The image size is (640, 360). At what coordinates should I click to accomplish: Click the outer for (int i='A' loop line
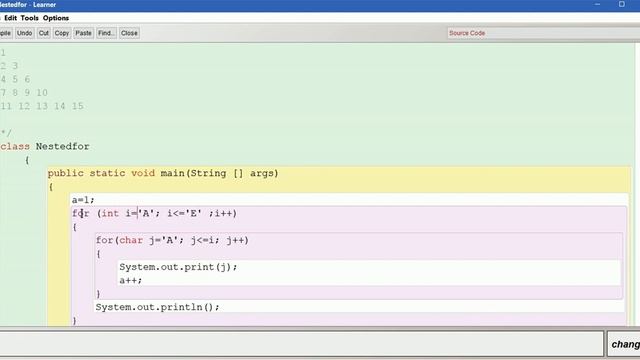click(154, 213)
